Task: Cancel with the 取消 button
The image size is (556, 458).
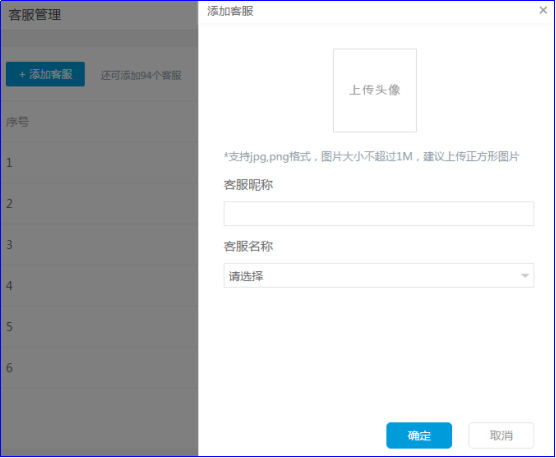Action: (x=501, y=435)
